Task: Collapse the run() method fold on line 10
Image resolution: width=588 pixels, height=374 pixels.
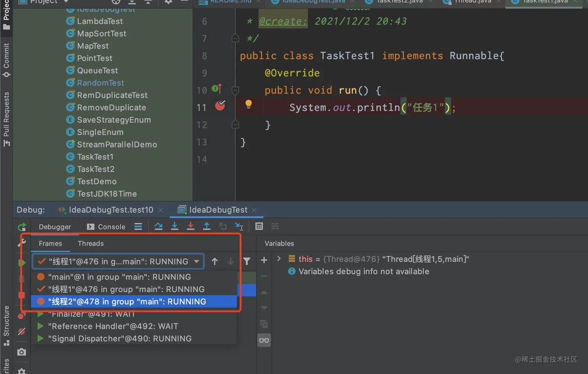Action: pyautogui.click(x=235, y=90)
